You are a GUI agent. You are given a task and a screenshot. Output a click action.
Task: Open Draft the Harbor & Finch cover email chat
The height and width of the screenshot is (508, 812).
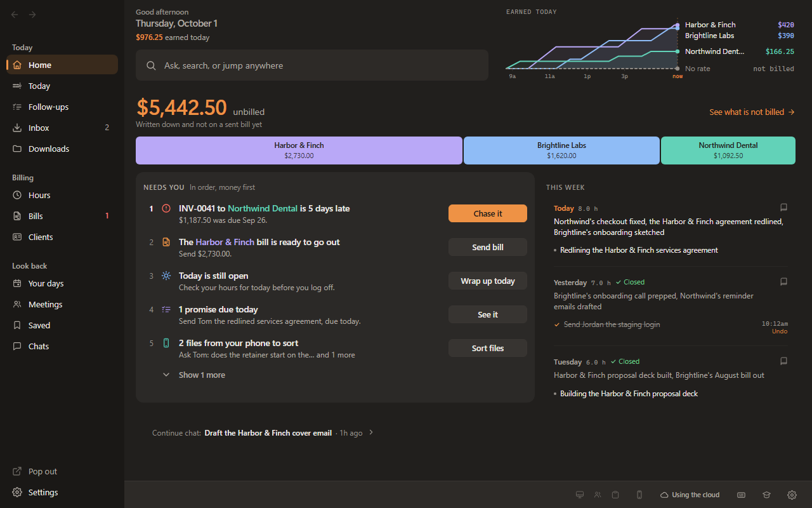[x=268, y=433]
